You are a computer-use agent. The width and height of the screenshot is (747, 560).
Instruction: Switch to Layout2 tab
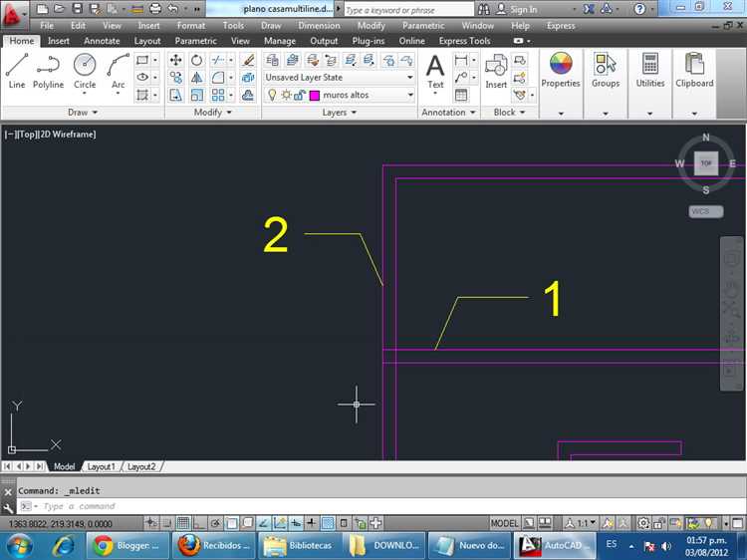coord(141,466)
